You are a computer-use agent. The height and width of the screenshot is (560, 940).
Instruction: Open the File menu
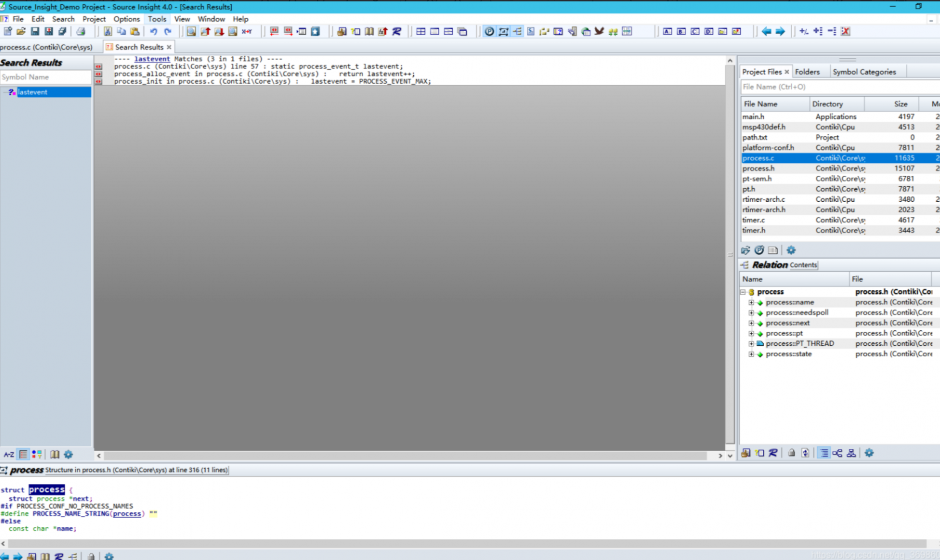tap(18, 19)
